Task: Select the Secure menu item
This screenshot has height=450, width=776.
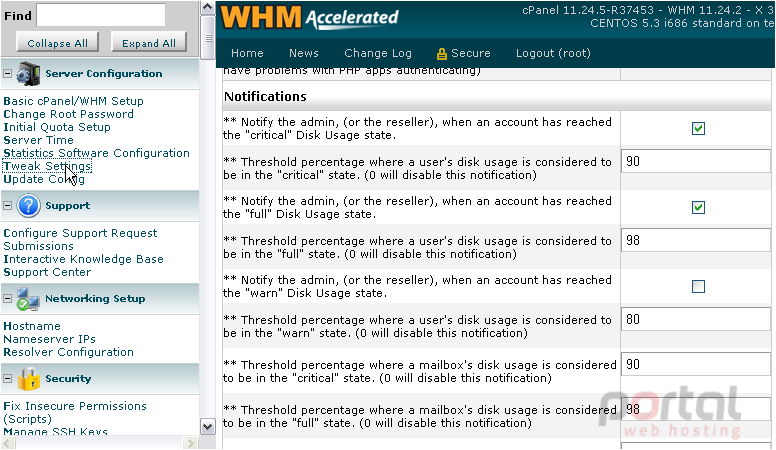Action: (470, 53)
